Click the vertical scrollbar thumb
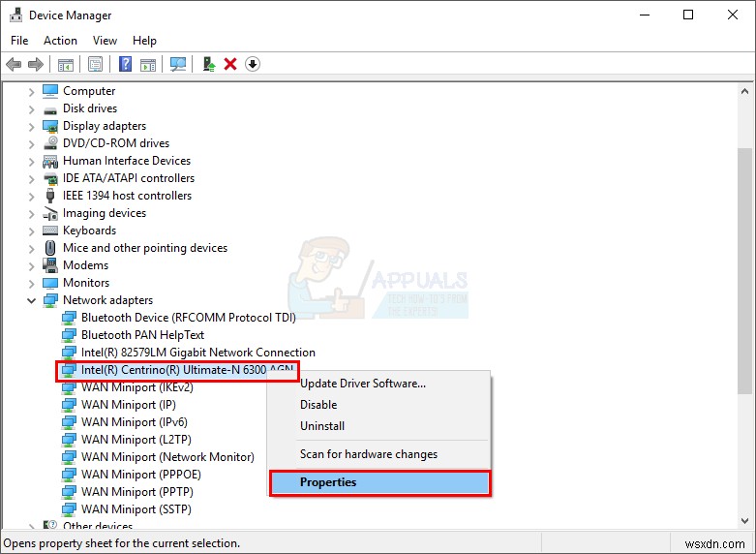756x554 pixels. pos(744,271)
